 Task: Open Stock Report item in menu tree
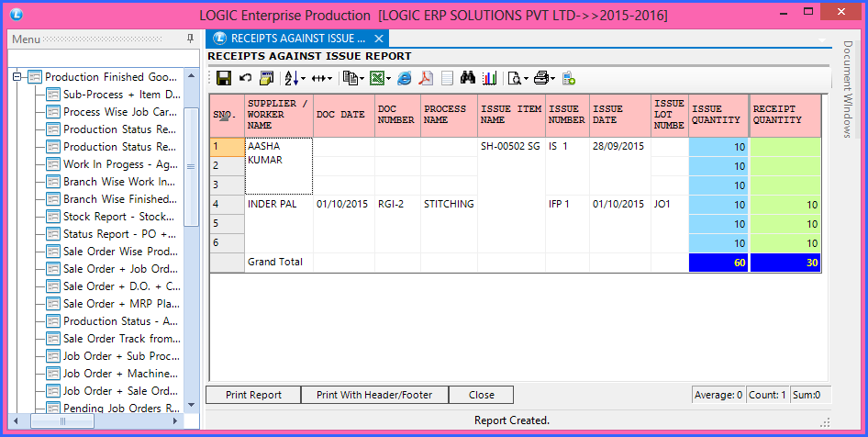point(119,217)
